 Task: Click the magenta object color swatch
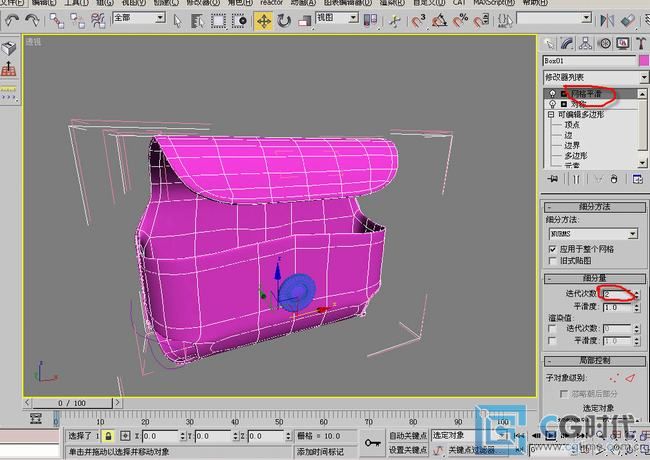(x=643, y=61)
